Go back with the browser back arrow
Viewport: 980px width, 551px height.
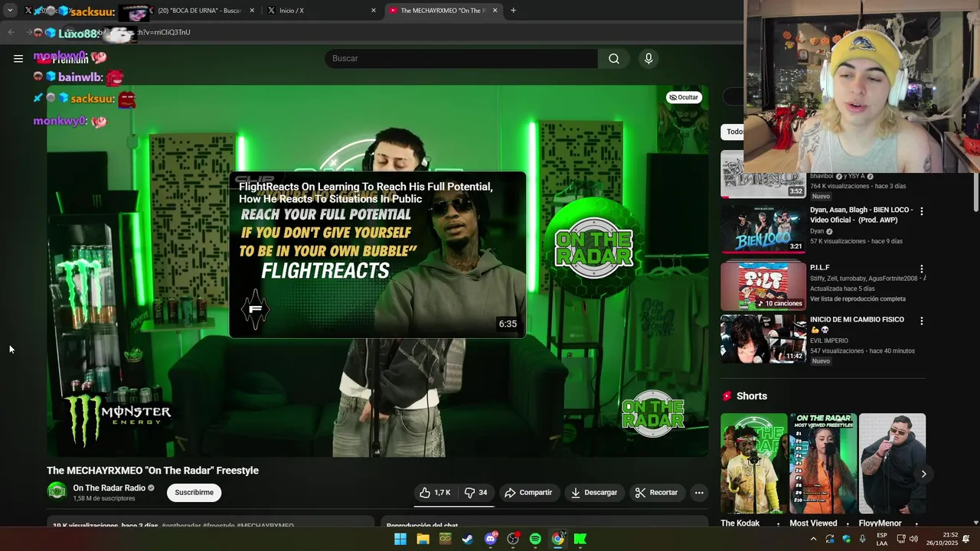(11, 32)
